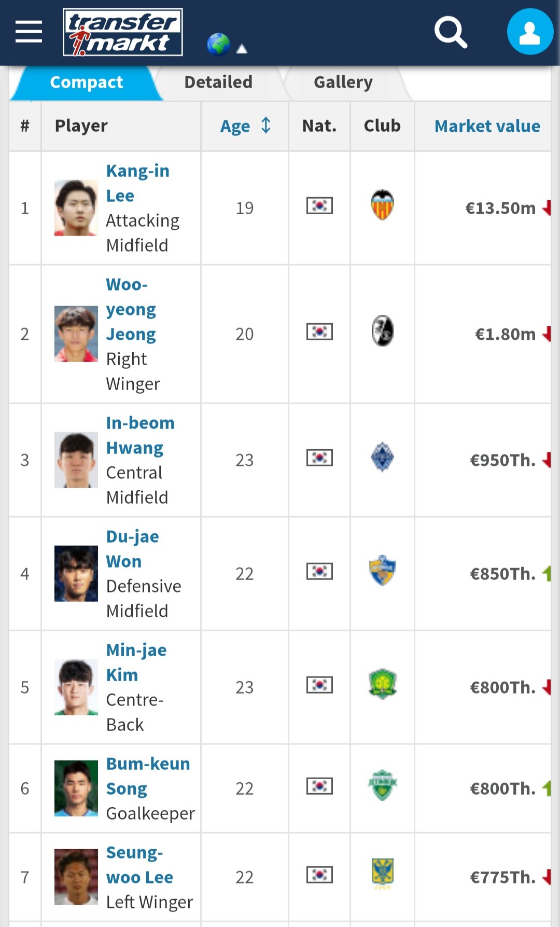Sort by Market value column
Viewport: 560px width, 927px height.
pos(487,126)
